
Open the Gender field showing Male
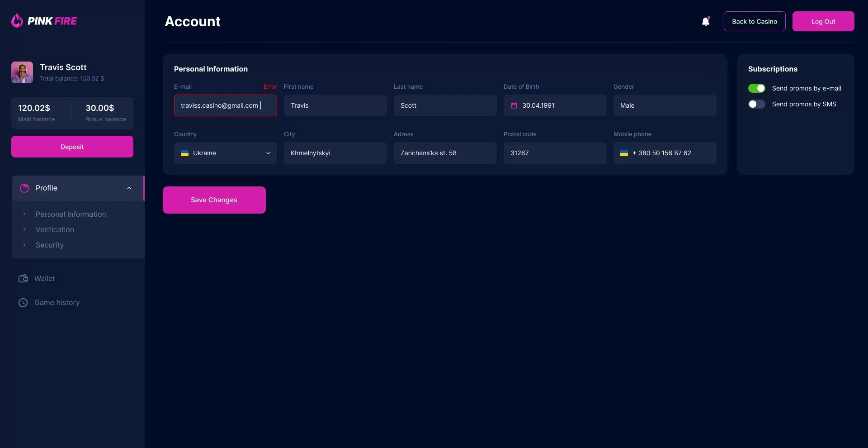point(665,105)
